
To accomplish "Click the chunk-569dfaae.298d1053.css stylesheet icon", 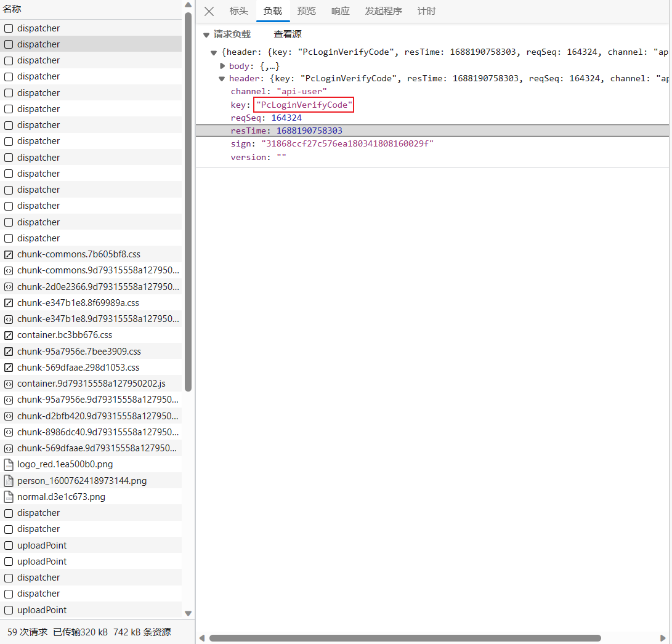I will tap(9, 368).
